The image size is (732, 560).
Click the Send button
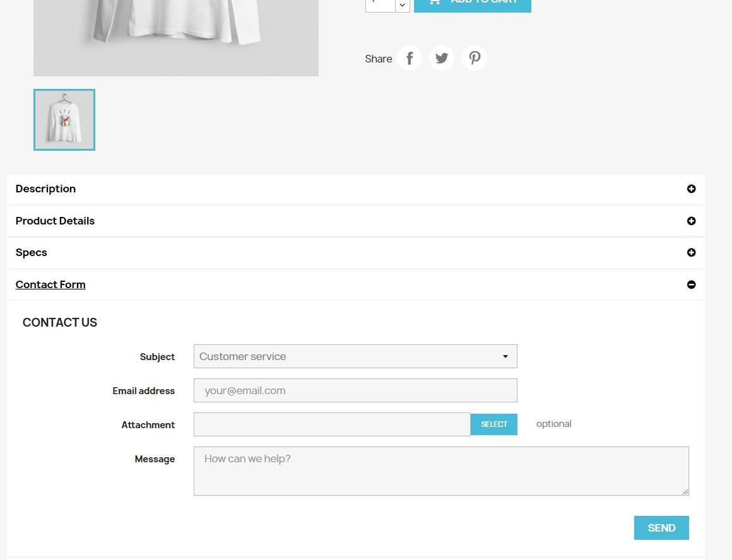[x=661, y=528]
